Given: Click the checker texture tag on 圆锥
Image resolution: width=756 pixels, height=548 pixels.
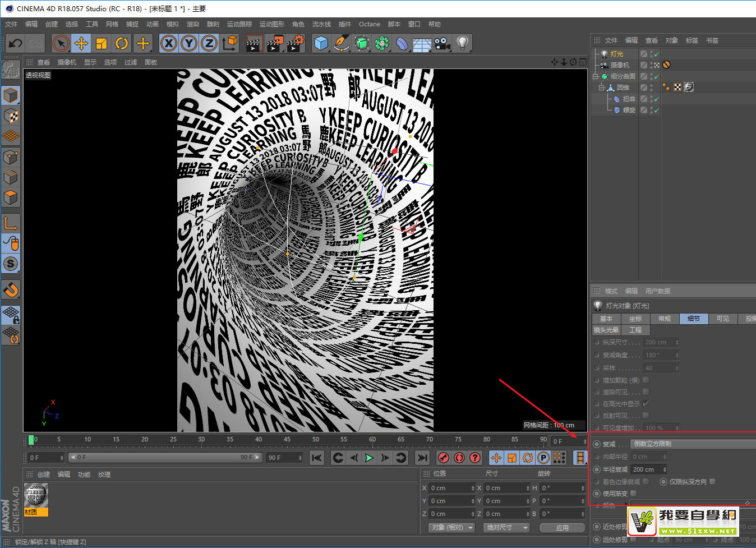Looking at the screenshot, I should [x=677, y=87].
